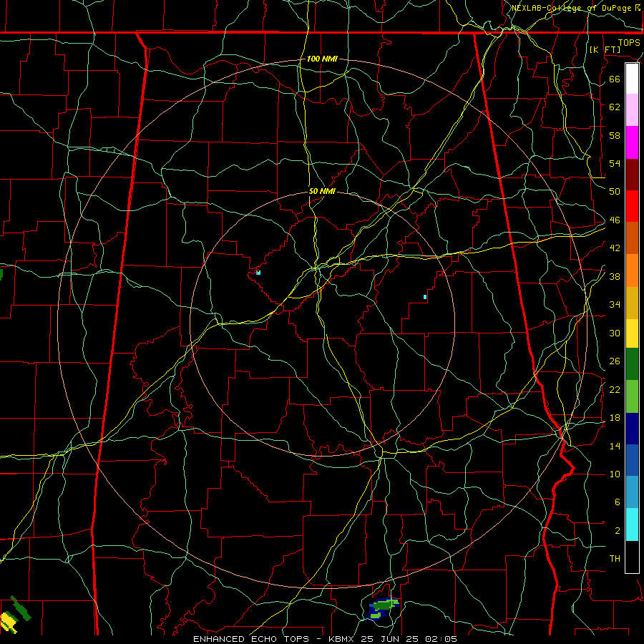Click the legend value 50

pyautogui.click(x=615, y=192)
